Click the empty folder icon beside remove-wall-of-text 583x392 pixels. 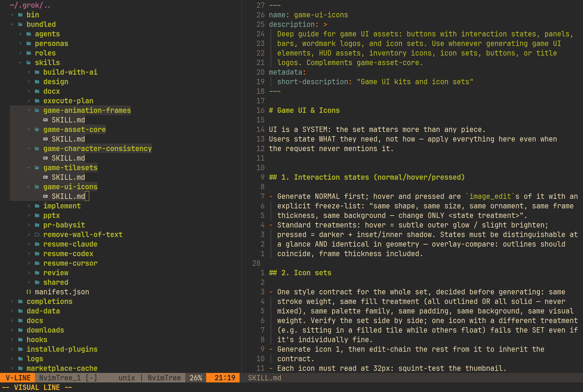(37, 235)
